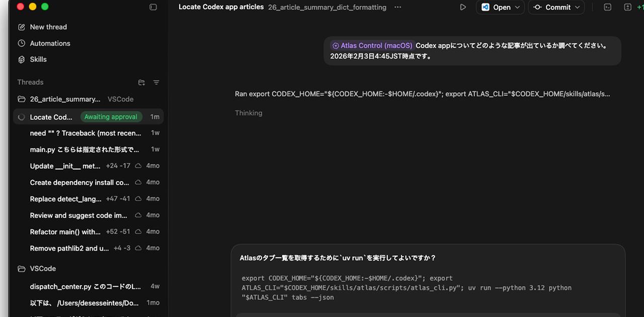Viewport: 644px width, 317px height.
Task: Commit the current changes
Action: [556, 7]
